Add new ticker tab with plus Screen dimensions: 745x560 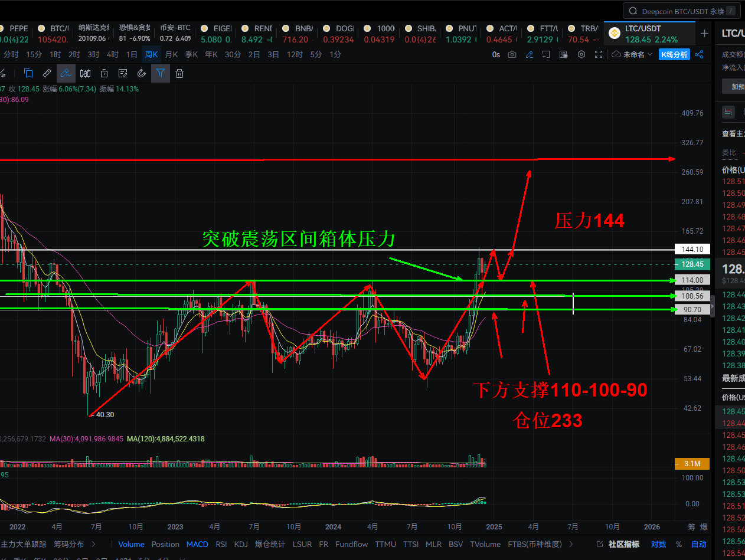[704, 34]
